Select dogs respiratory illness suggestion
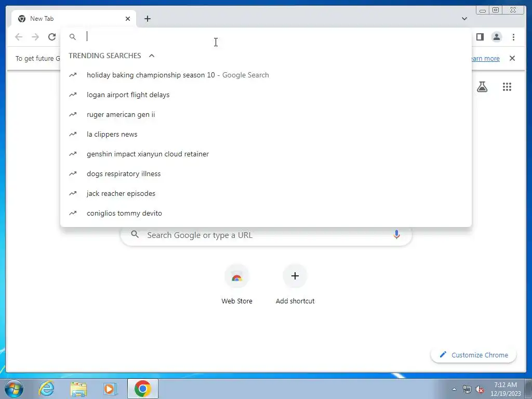 tap(265, 174)
